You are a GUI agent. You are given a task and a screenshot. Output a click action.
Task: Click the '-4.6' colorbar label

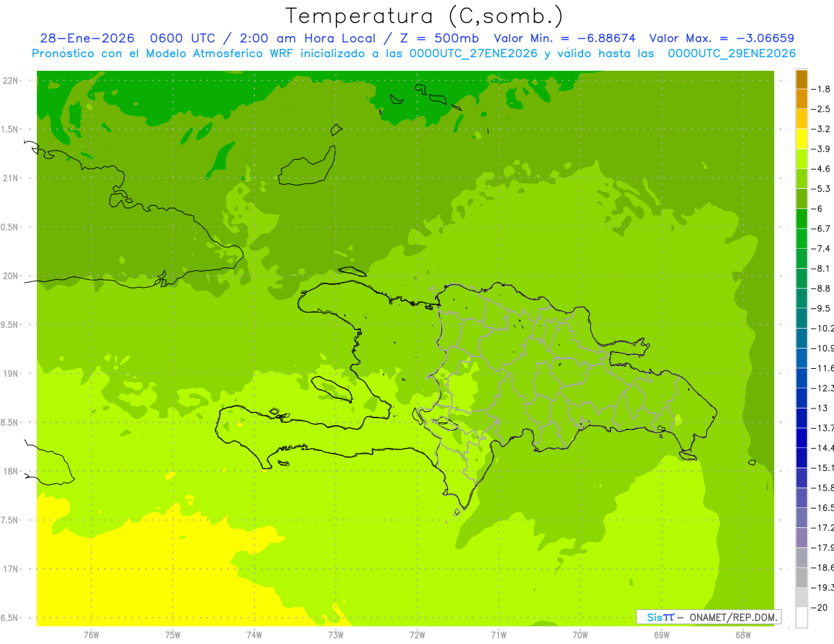(822, 169)
